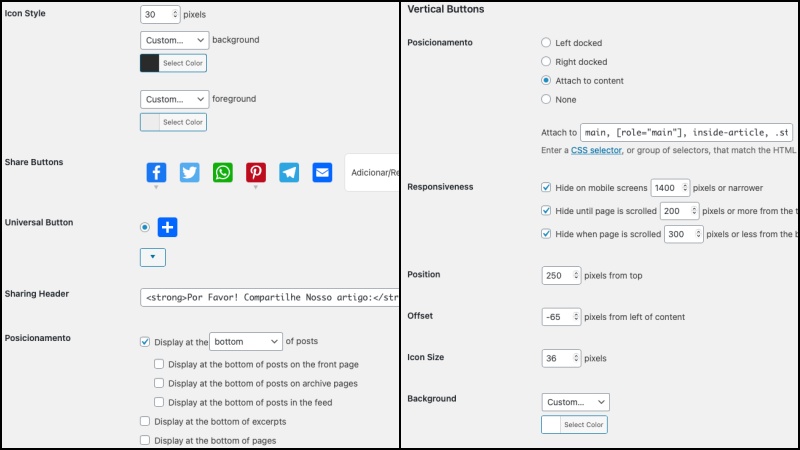Click Select Color for icon foreground
The height and width of the screenshot is (450, 800).
tap(183, 122)
